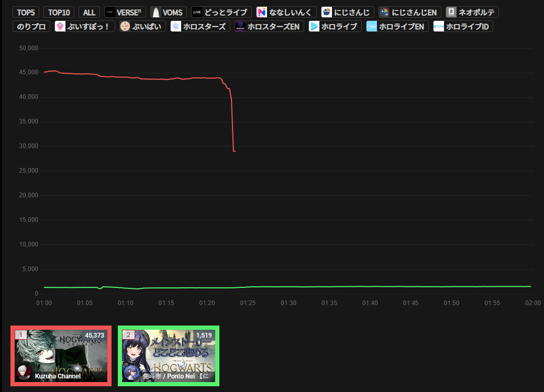
Task: Click the 01:55 time axis label
Action: (x=492, y=303)
